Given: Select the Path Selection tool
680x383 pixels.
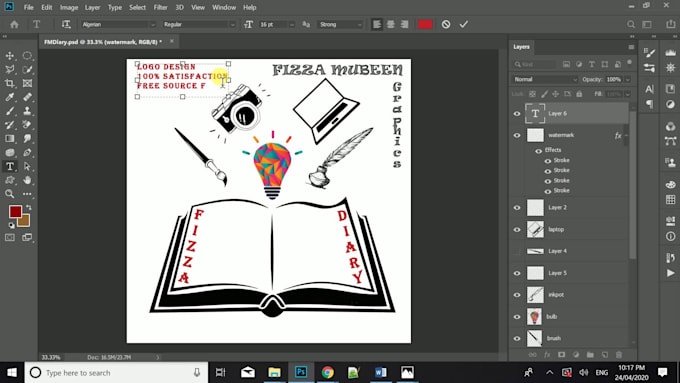Looking at the screenshot, I should pos(27,167).
